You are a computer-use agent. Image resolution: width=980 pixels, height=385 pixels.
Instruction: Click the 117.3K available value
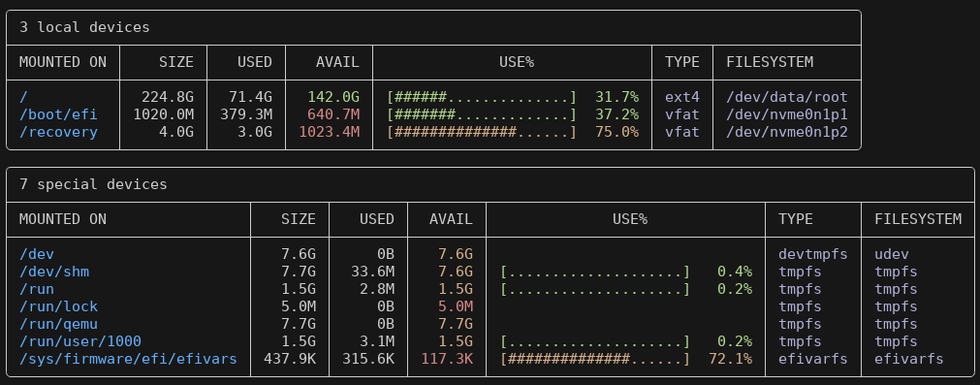pos(447,360)
